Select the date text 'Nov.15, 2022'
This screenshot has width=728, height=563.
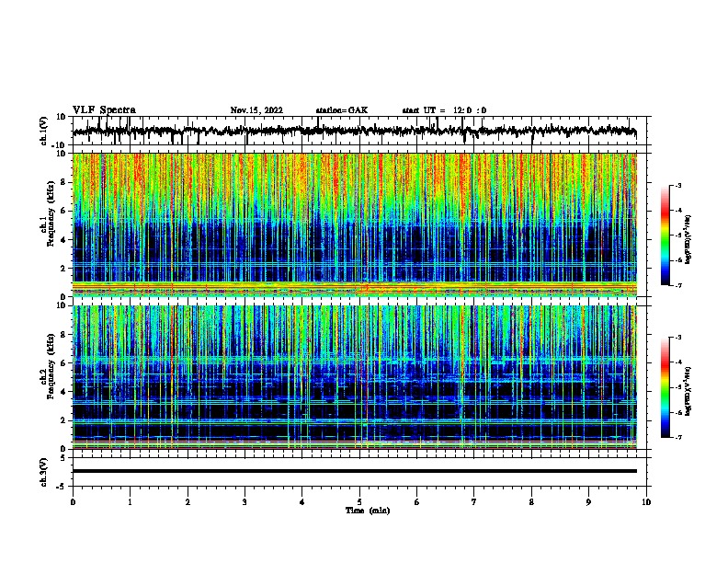coord(256,110)
